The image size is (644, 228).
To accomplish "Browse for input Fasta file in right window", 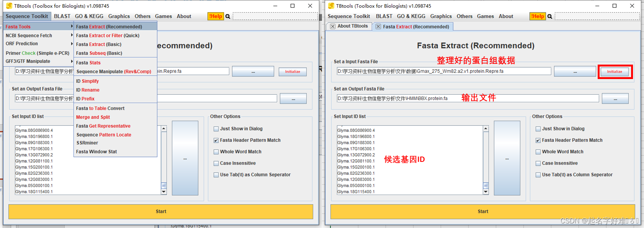I will point(575,71).
